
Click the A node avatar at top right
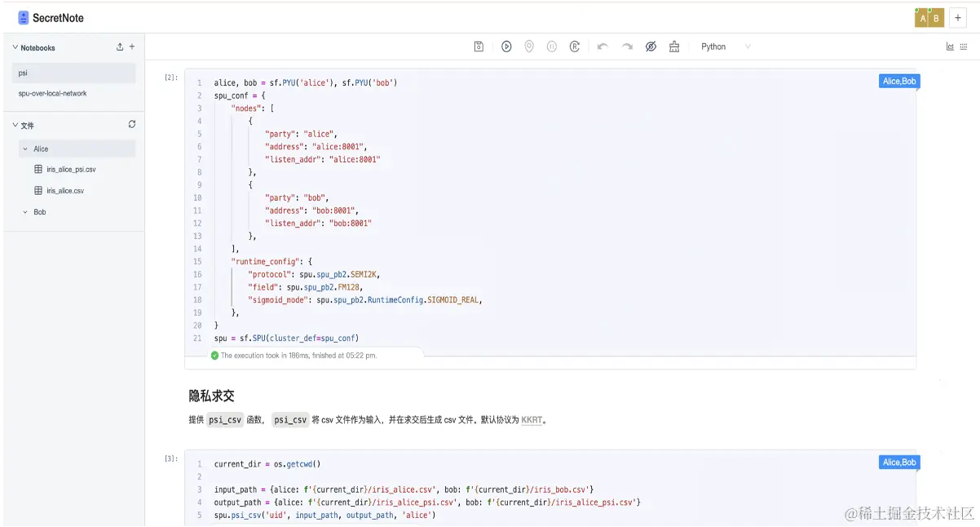(x=923, y=18)
